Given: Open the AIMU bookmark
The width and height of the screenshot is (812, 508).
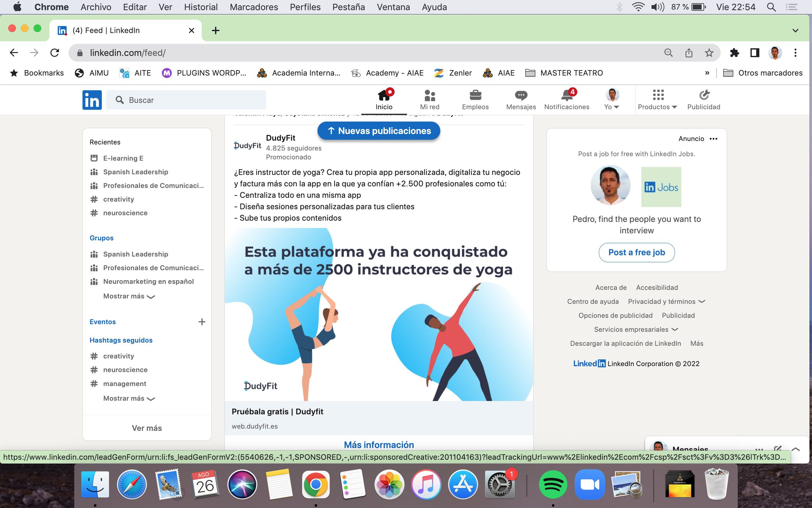Looking at the screenshot, I should pos(92,73).
